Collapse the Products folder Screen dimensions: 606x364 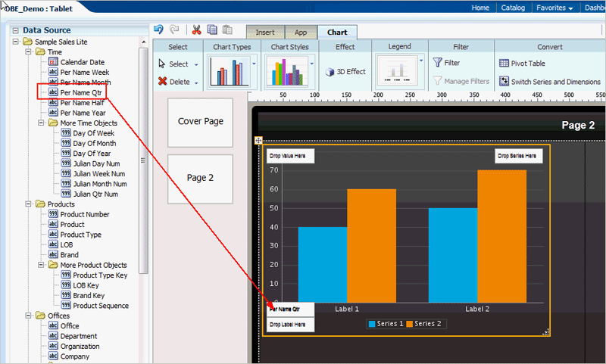click(x=28, y=204)
